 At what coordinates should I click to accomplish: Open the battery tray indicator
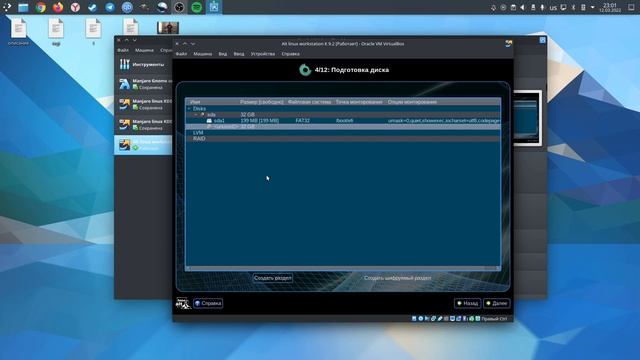click(583, 7)
